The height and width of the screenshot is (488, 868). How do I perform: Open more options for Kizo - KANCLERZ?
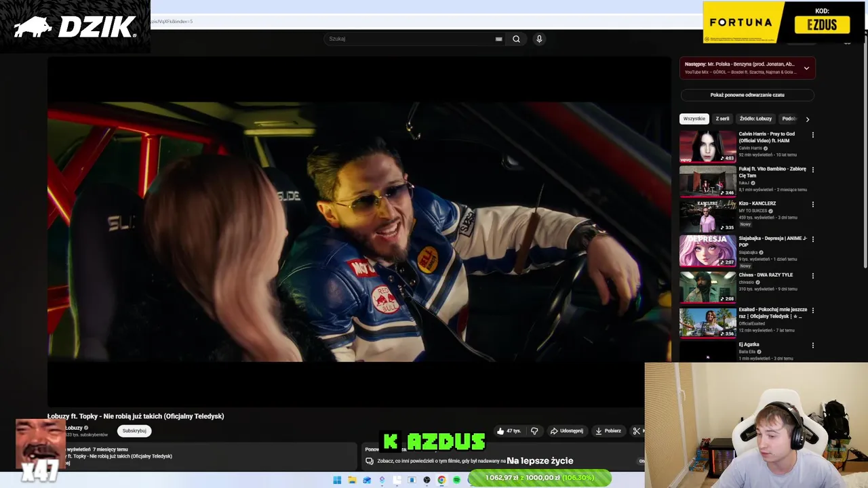pos(812,204)
